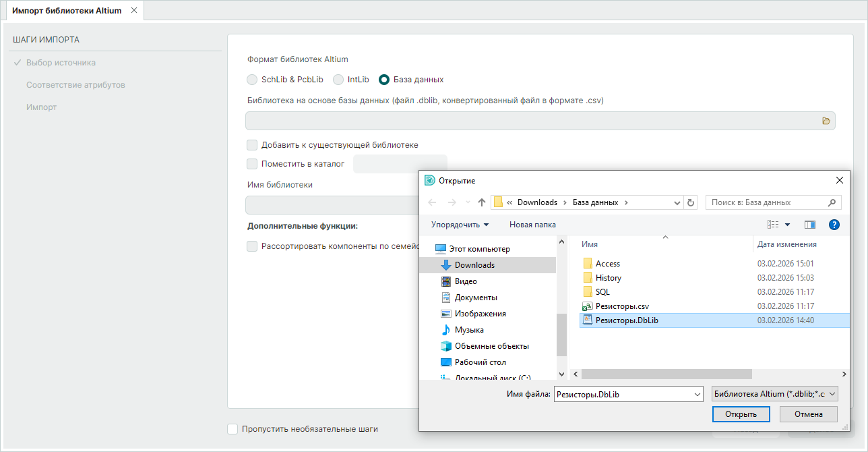The height and width of the screenshot is (452, 868).
Task: Click the refresh icon next to address bar
Action: click(x=690, y=202)
